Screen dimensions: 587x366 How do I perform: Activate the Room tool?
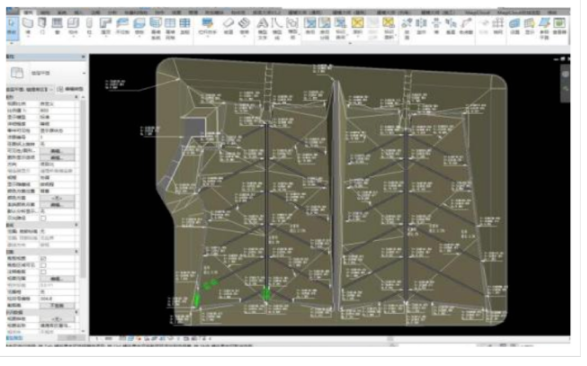tap(310, 26)
